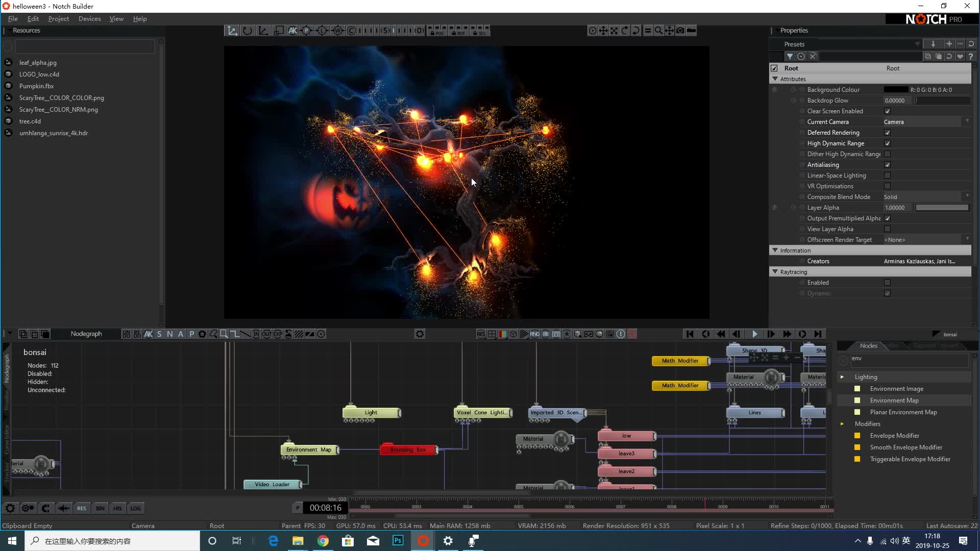Toggle High Dynamic Range checkbox
980x551 pixels.
(x=887, y=143)
